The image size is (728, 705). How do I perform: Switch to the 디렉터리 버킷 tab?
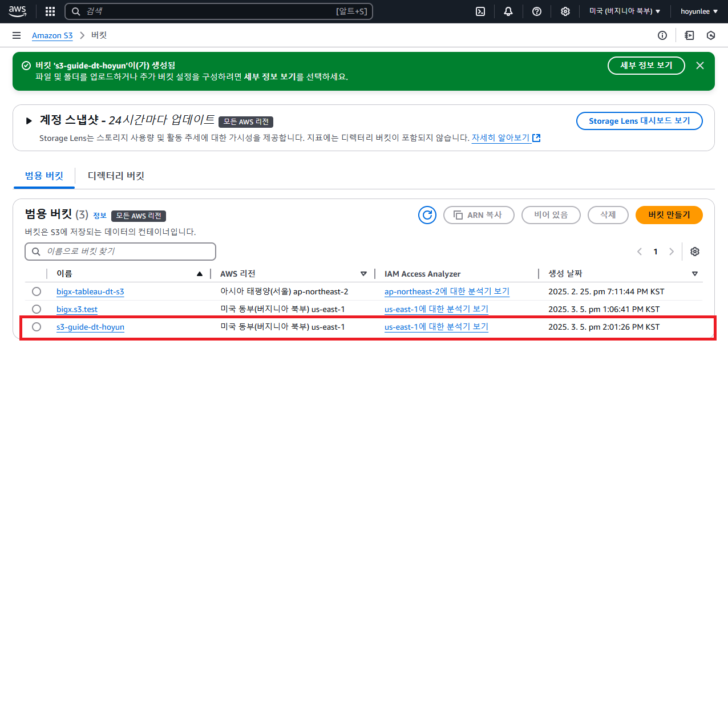pyautogui.click(x=116, y=176)
